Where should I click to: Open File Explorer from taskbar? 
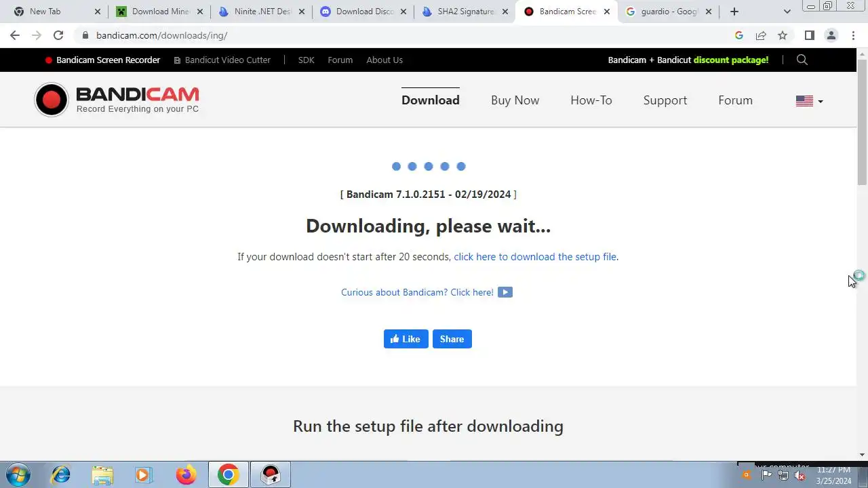102,474
